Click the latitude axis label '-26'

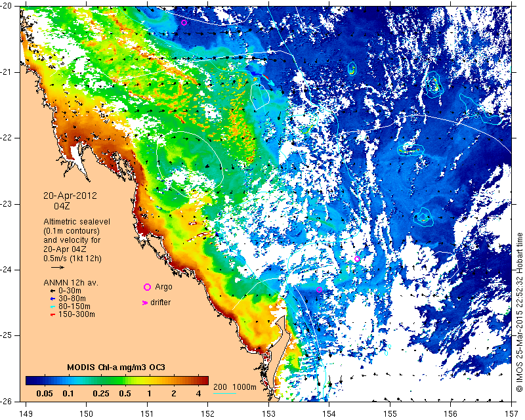point(7,401)
